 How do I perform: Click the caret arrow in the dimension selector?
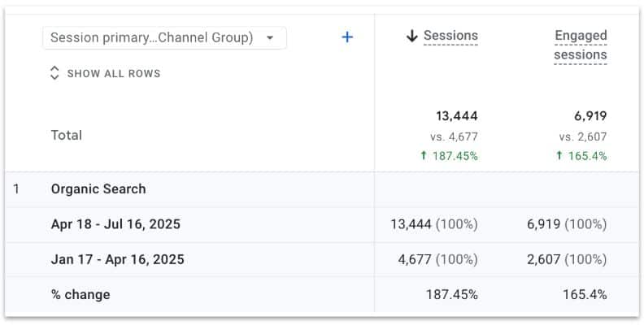(x=270, y=37)
